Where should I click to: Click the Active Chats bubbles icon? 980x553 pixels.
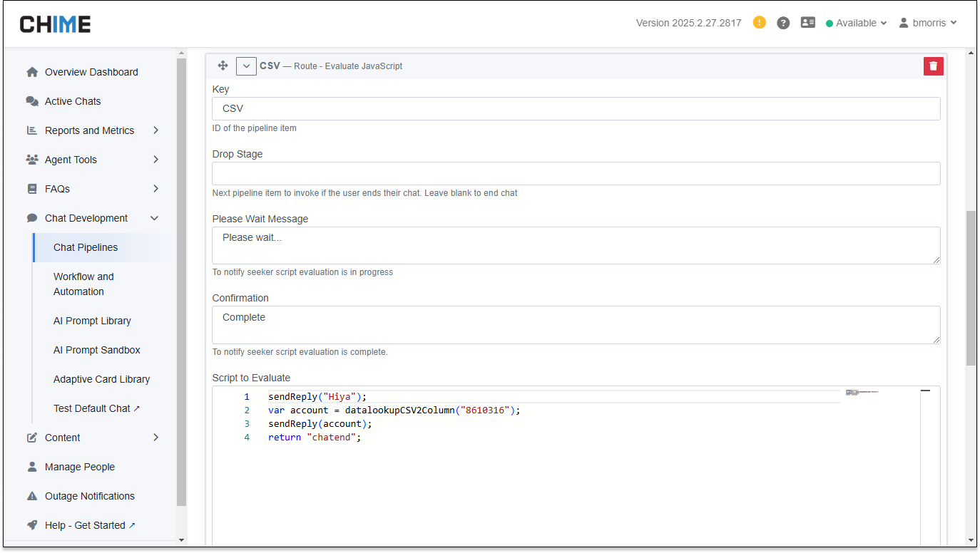click(32, 101)
